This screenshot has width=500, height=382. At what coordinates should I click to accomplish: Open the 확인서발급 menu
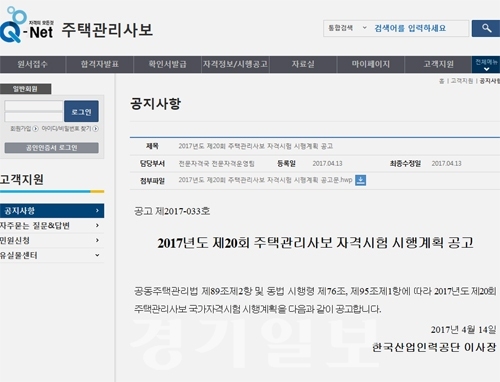[x=167, y=64]
